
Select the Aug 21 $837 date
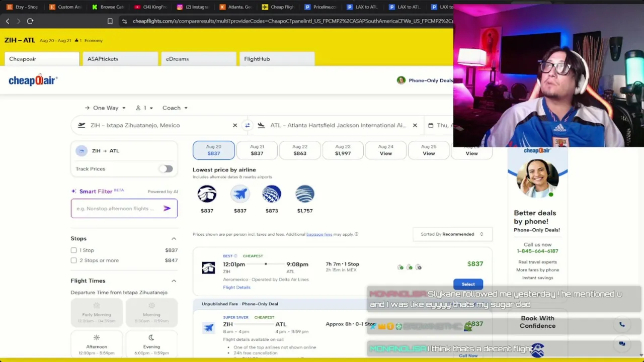tap(257, 150)
